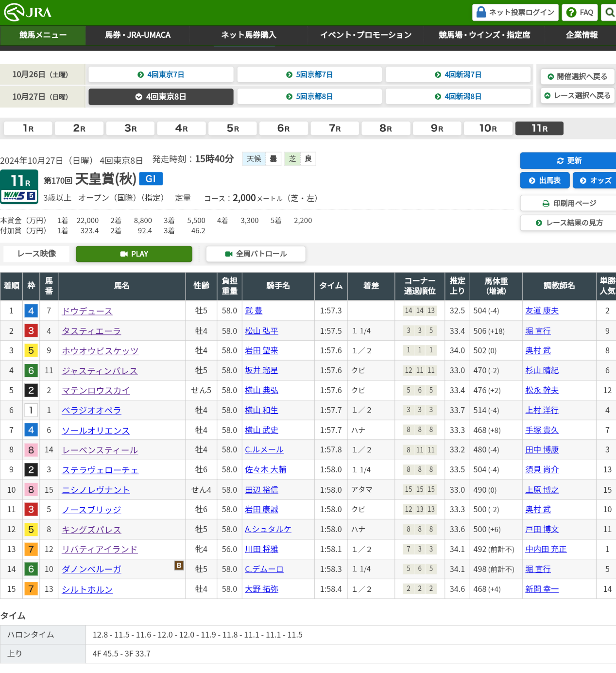Open trainer 中内田 充正 profile
This screenshot has height=673, width=616.
(x=546, y=549)
